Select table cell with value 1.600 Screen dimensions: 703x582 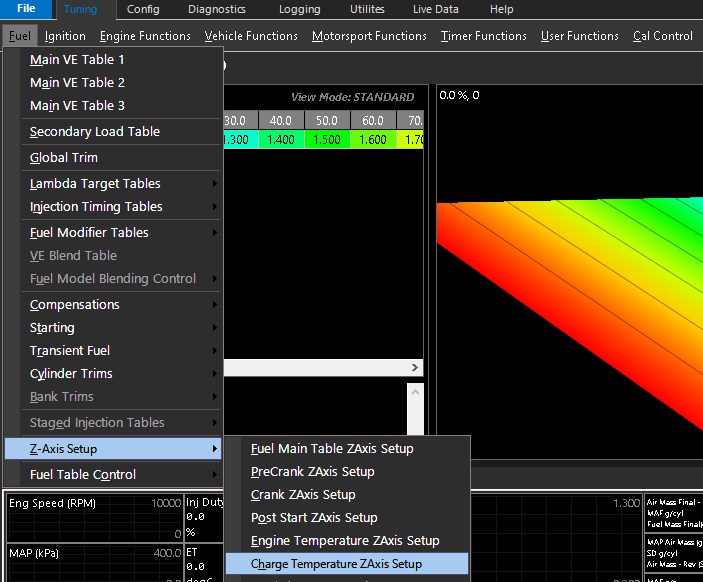(373, 139)
